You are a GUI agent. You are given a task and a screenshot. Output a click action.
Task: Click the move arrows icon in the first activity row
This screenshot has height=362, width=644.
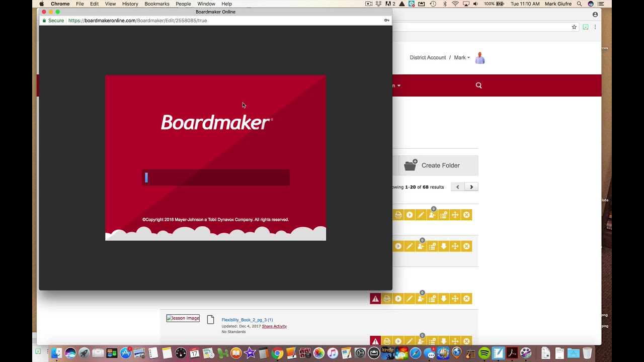tap(455, 215)
